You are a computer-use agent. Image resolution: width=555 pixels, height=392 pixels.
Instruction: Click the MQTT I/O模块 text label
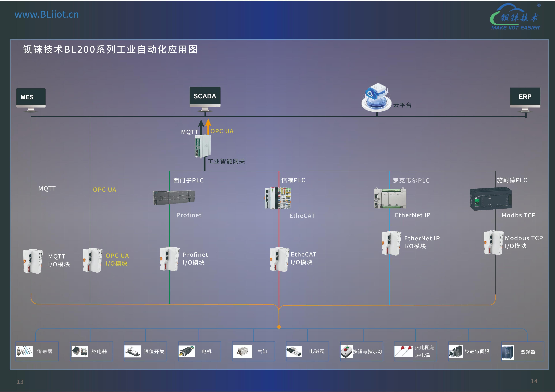click(59, 260)
